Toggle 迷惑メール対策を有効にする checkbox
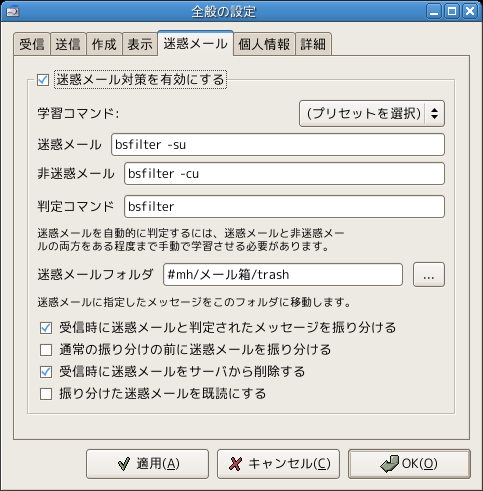The image size is (483, 491). [x=43, y=80]
